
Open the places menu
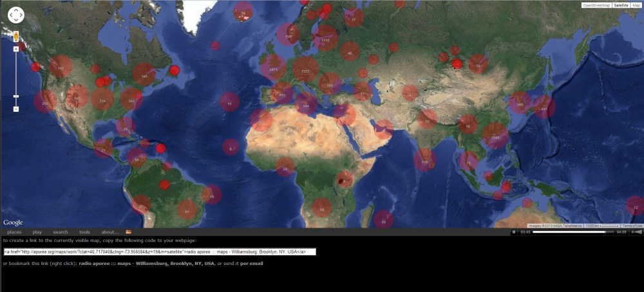coord(14,232)
